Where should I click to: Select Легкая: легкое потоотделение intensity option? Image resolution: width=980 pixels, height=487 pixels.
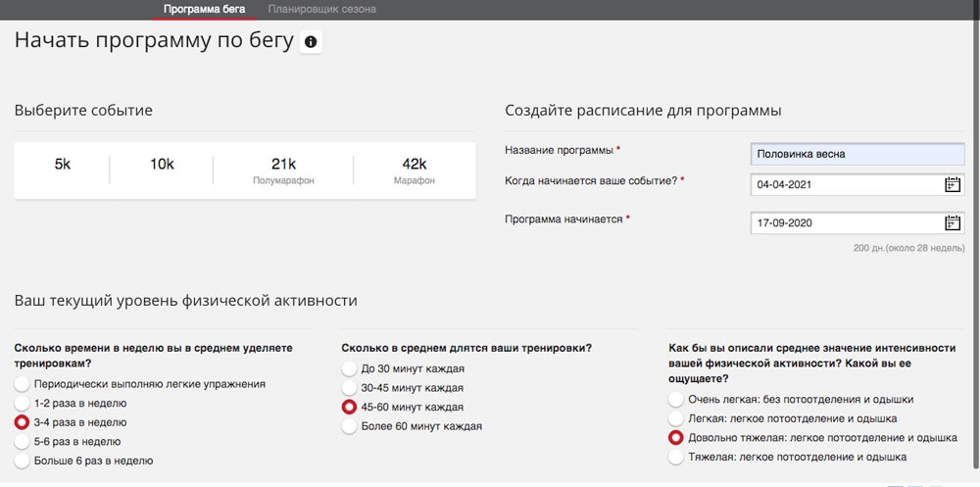click(x=675, y=418)
